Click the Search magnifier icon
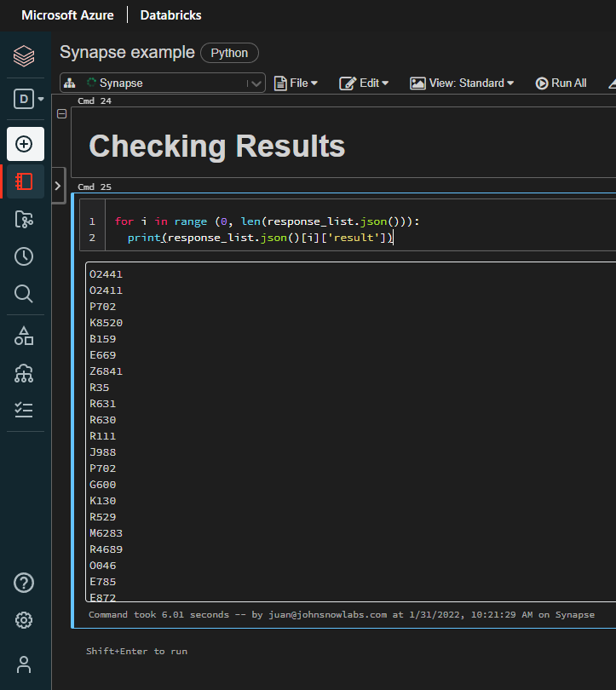The image size is (616, 690). 24,294
